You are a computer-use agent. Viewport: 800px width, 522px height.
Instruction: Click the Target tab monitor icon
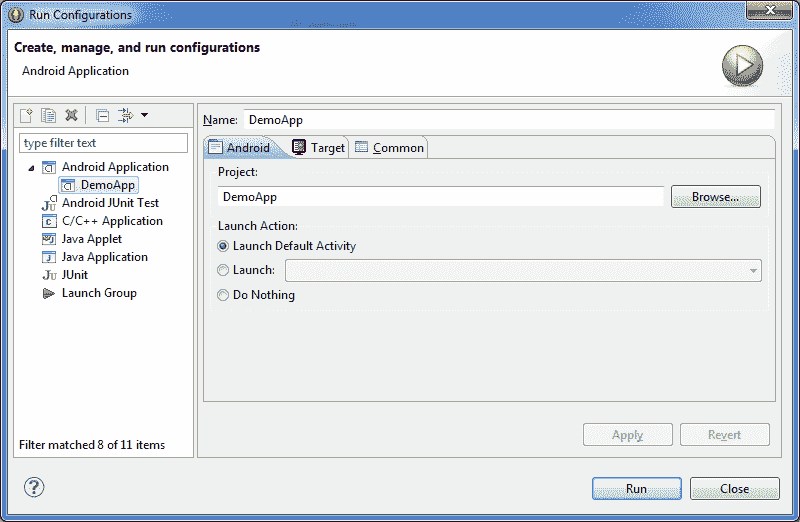[299, 147]
